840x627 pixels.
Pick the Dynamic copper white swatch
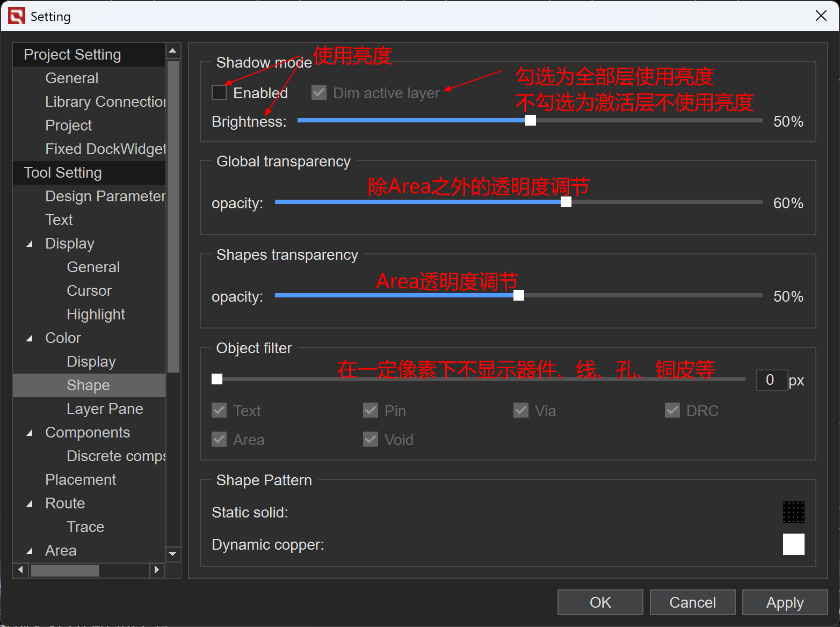coord(793,544)
